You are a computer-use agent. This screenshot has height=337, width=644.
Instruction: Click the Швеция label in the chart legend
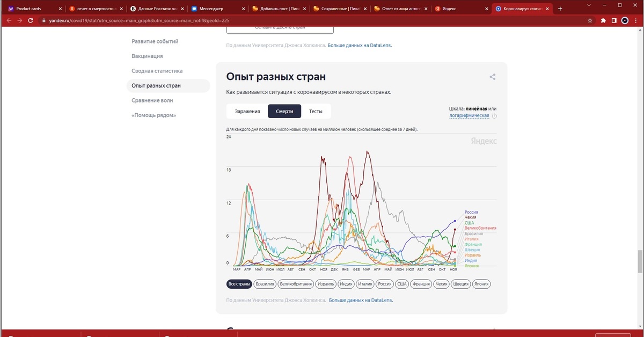pyautogui.click(x=472, y=250)
